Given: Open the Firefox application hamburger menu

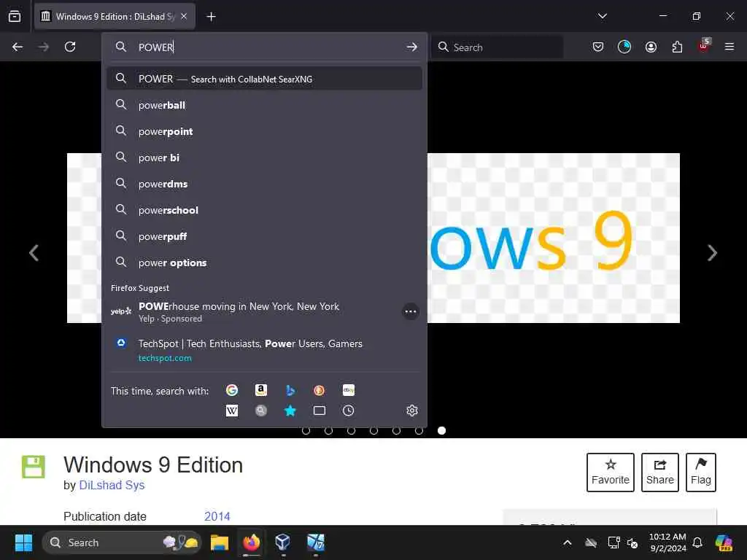Looking at the screenshot, I should pyautogui.click(x=729, y=47).
